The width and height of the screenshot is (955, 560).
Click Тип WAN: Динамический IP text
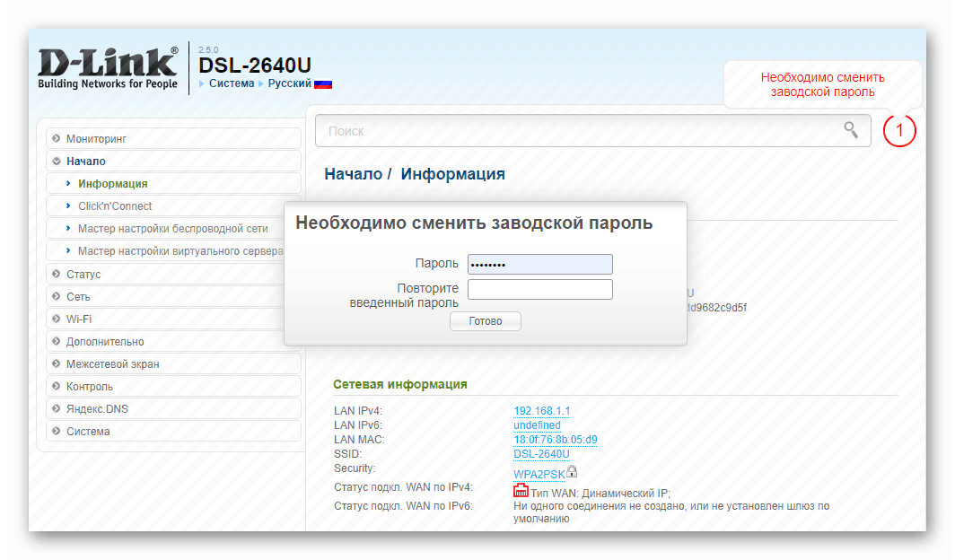600,493
